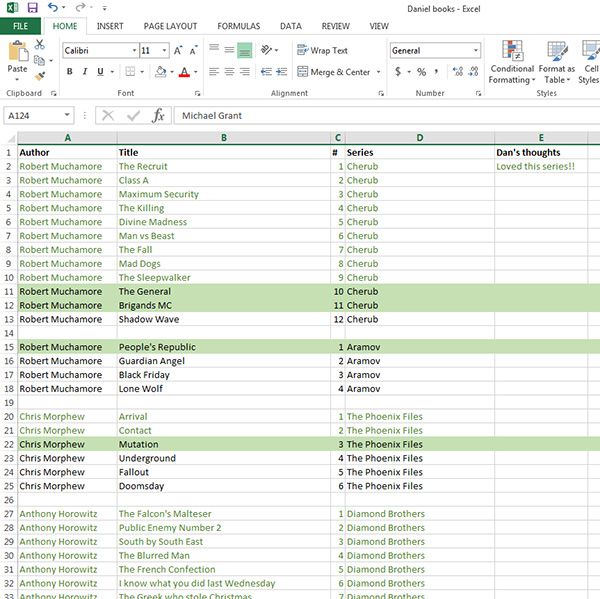This screenshot has height=599, width=600.
Task: Click the Select All corner triangle
Action: tap(11, 138)
